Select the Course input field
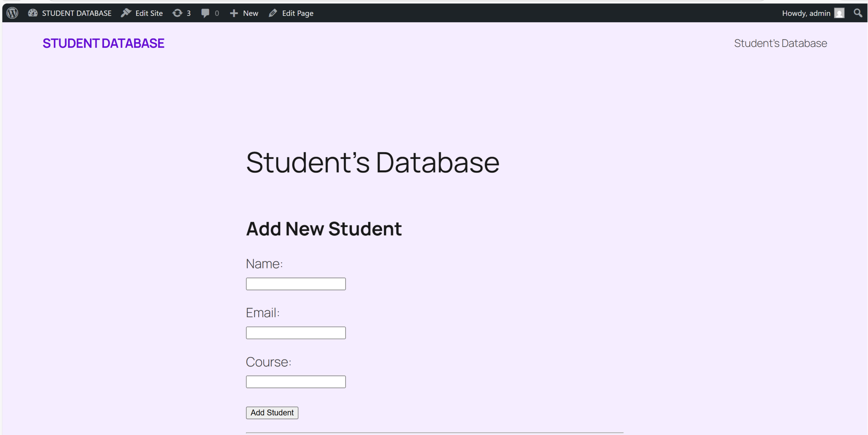Image resolution: width=868 pixels, height=435 pixels. pos(295,382)
